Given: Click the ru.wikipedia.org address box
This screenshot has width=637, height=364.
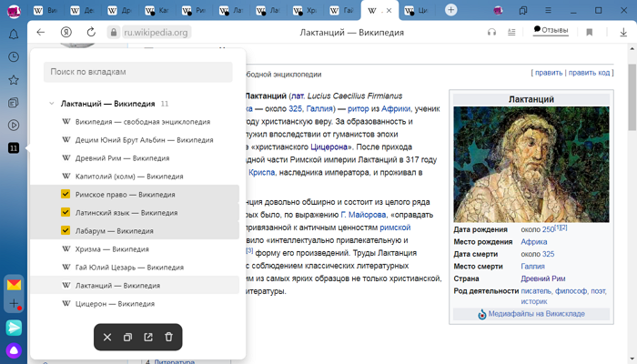Looking at the screenshot, I should 157,32.
